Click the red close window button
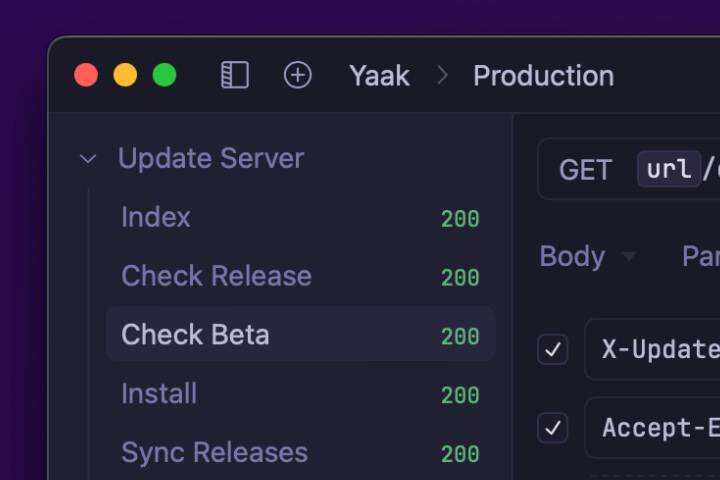The width and height of the screenshot is (720, 480). (x=87, y=76)
